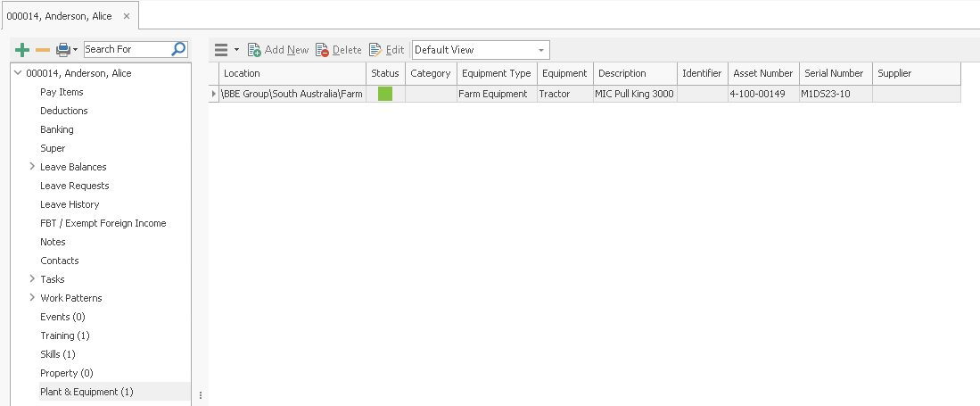Click the printer icon

(x=62, y=50)
